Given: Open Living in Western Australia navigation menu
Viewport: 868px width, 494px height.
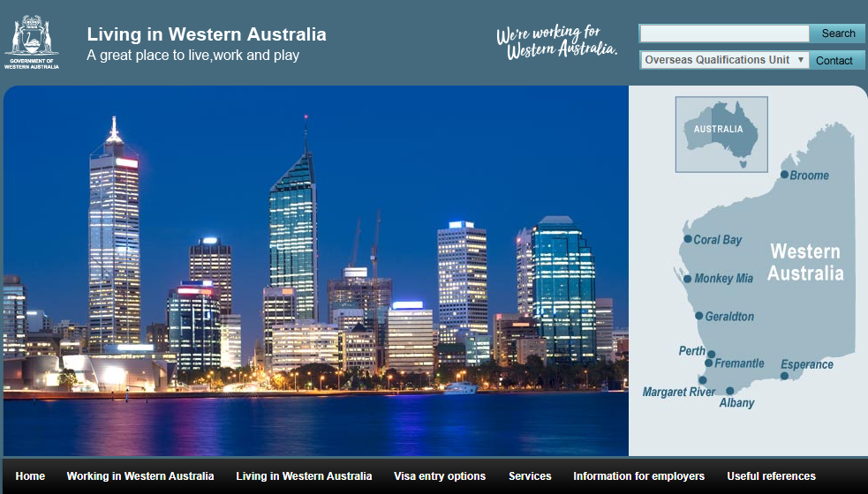Looking at the screenshot, I should pyautogui.click(x=304, y=475).
